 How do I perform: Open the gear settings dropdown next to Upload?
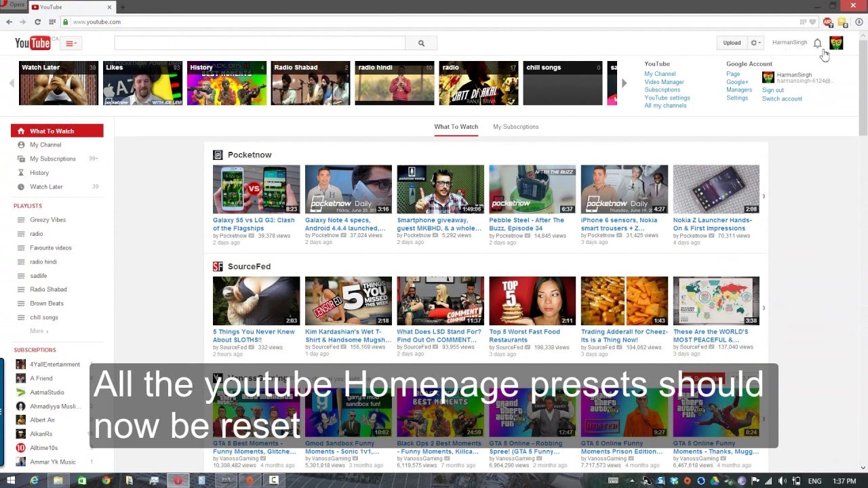coord(755,43)
